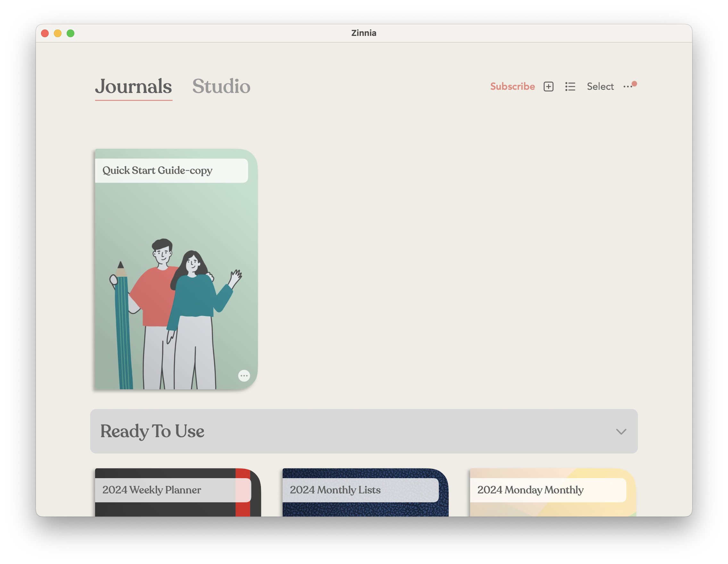The height and width of the screenshot is (564, 728).
Task: Open the ellipsis more options menu
Action: (628, 87)
